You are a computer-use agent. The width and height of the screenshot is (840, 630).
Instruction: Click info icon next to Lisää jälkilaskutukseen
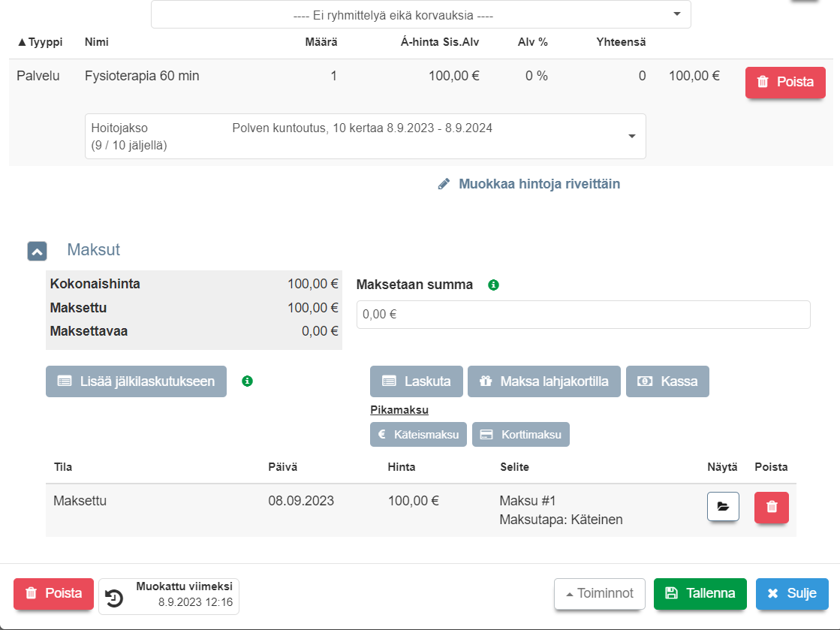pos(248,381)
